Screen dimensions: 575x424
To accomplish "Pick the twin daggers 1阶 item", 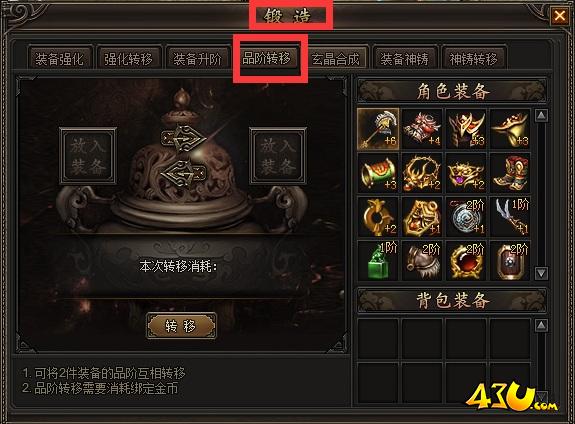I will click(x=510, y=217).
